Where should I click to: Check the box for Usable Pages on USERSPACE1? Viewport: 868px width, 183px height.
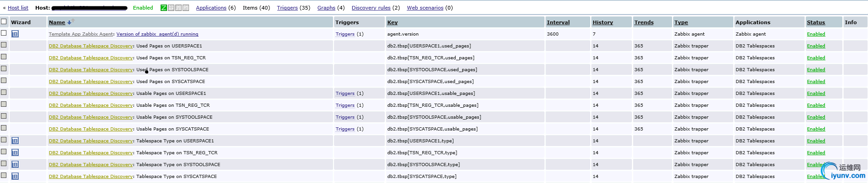(4, 93)
